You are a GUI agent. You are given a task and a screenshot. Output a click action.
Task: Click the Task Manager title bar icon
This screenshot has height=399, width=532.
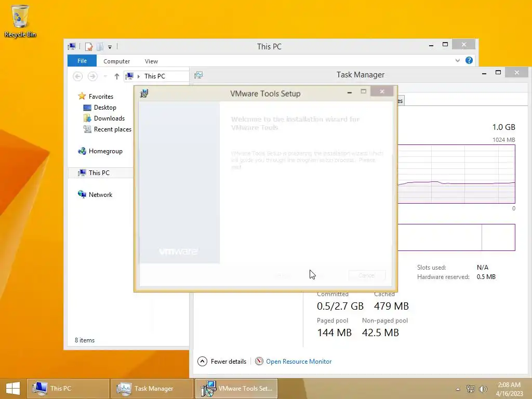pyautogui.click(x=198, y=75)
